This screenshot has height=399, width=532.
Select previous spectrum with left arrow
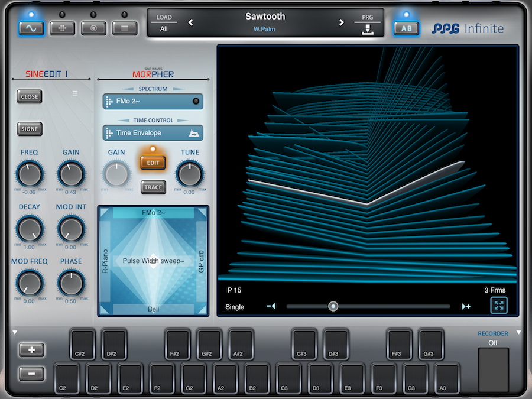tap(128, 89)
